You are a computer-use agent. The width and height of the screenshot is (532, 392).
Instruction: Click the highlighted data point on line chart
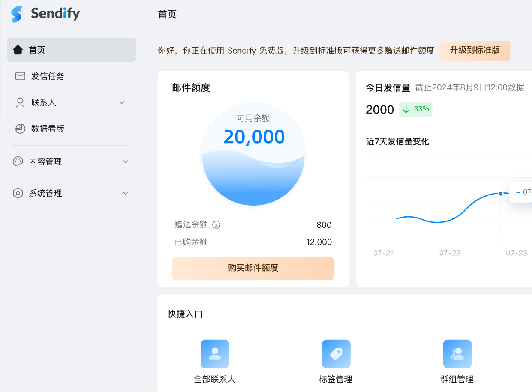tap(501, 194)
